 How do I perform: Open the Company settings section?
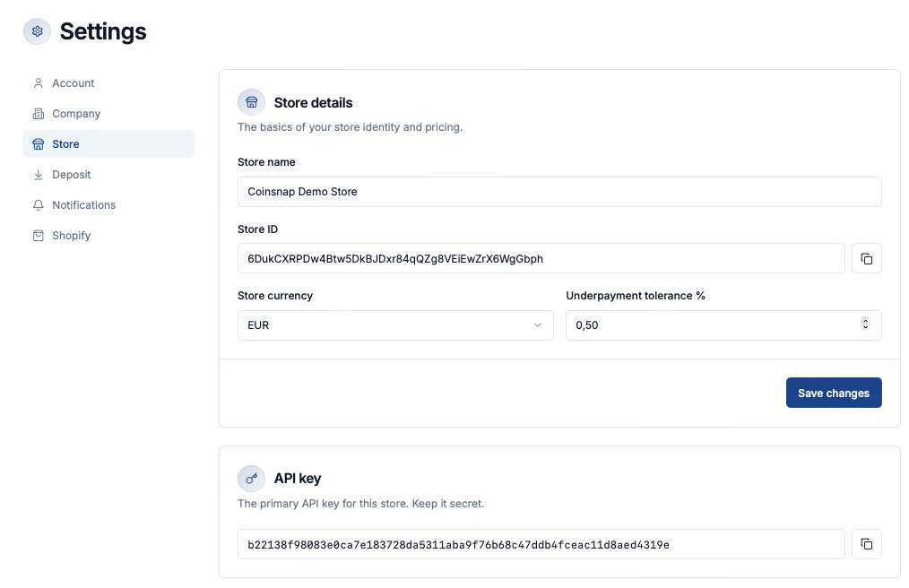109,114
